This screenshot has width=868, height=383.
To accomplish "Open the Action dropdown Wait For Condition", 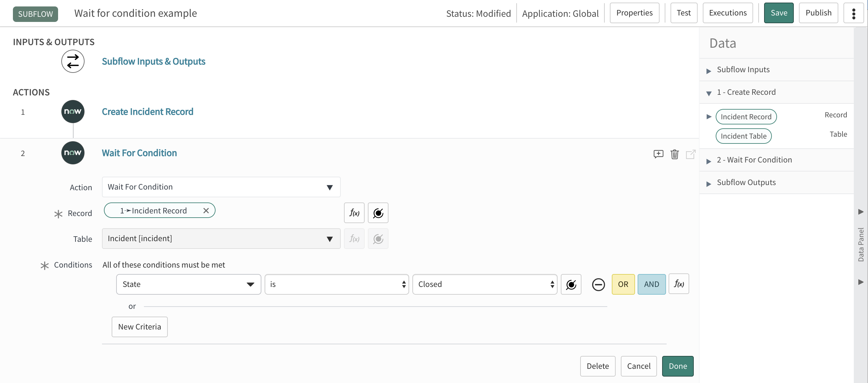I will (221, 187).
